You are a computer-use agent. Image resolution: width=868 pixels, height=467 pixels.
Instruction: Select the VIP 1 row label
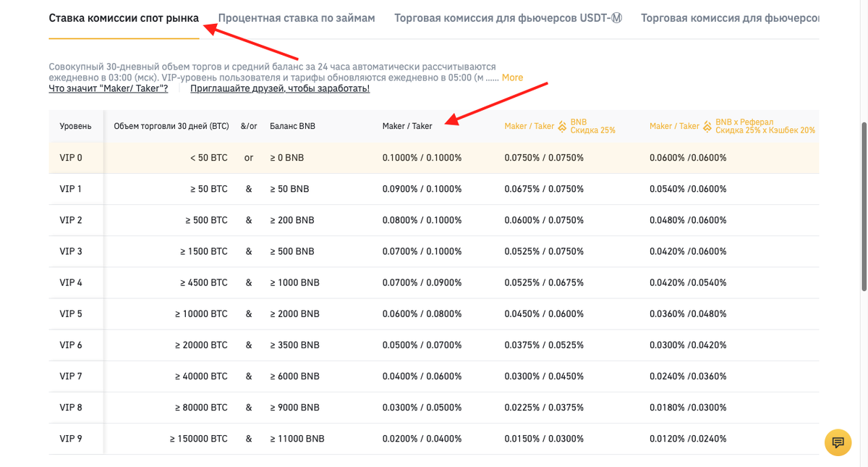click(71, 189)
